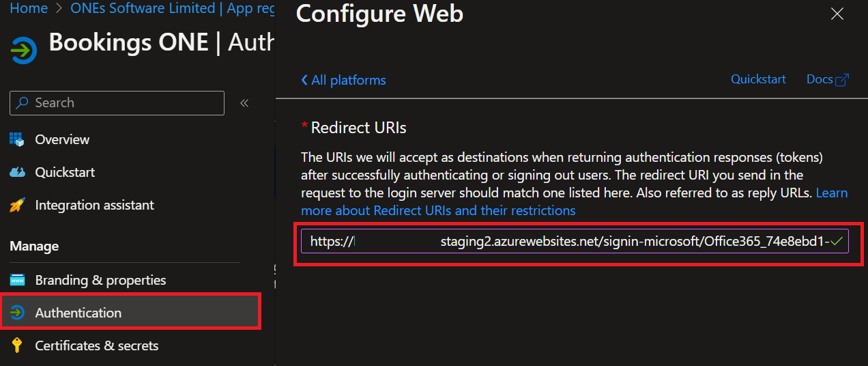Viewport: 868px width, 366px height.
Task: Open Learn more about Redirect URIs link
Action: (x=438, y=210)
